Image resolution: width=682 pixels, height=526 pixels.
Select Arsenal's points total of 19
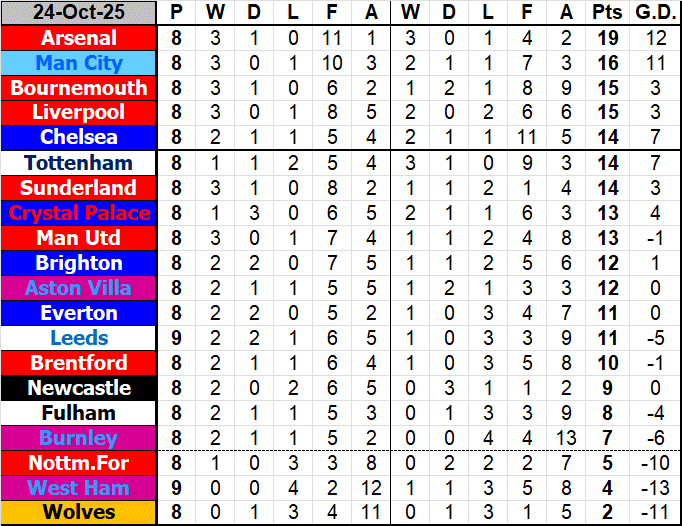coord(606,38)
